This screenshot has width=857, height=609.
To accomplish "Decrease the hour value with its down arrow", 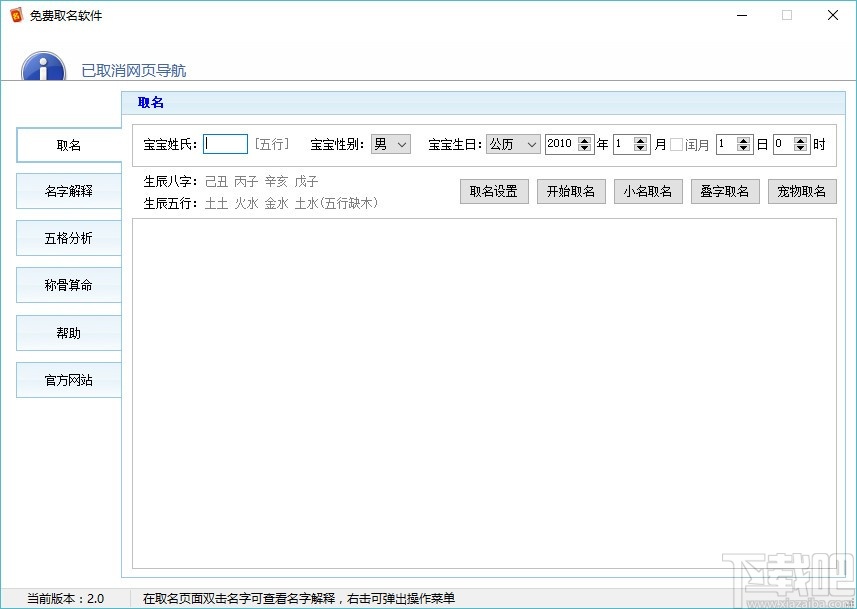I will pos(801,149).
